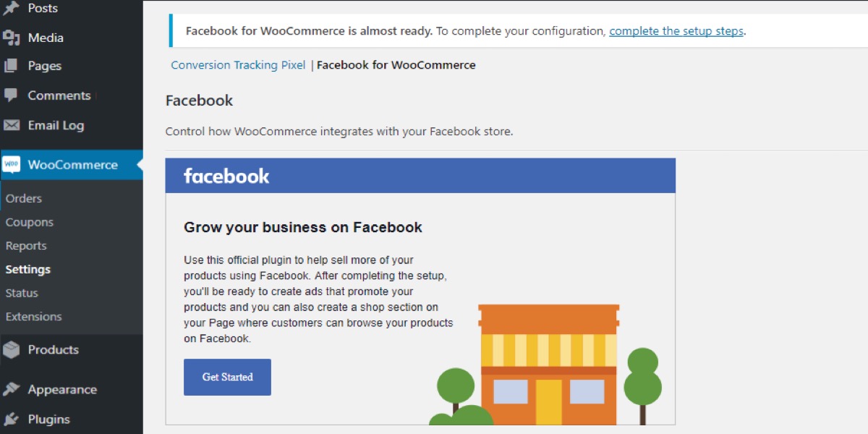Screen dimensions: 868x434
Task: Open the Coupons submenu item
Action: (x=30, y=222)
